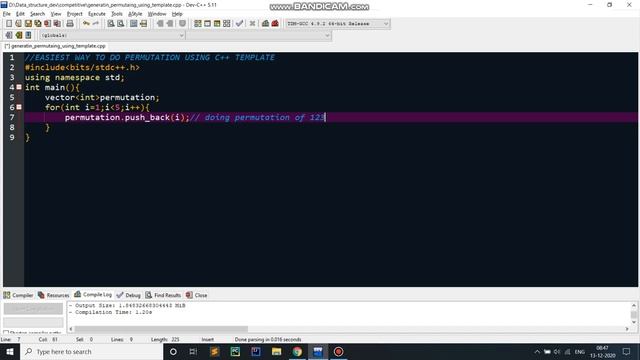
Task: Click the Windows Start button
Action: pos(10,351)
